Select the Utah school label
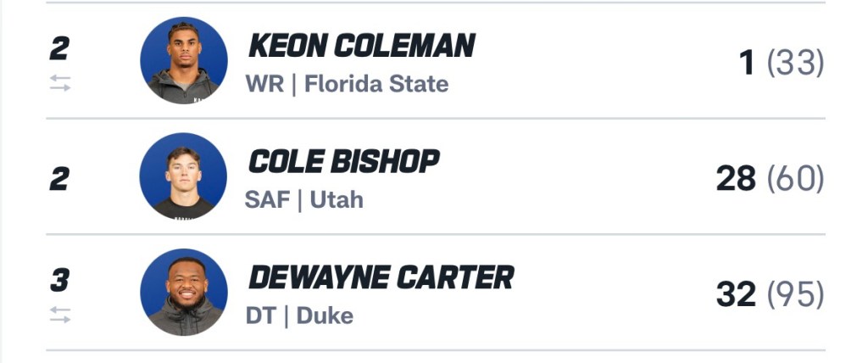 [x=337, y=200]
